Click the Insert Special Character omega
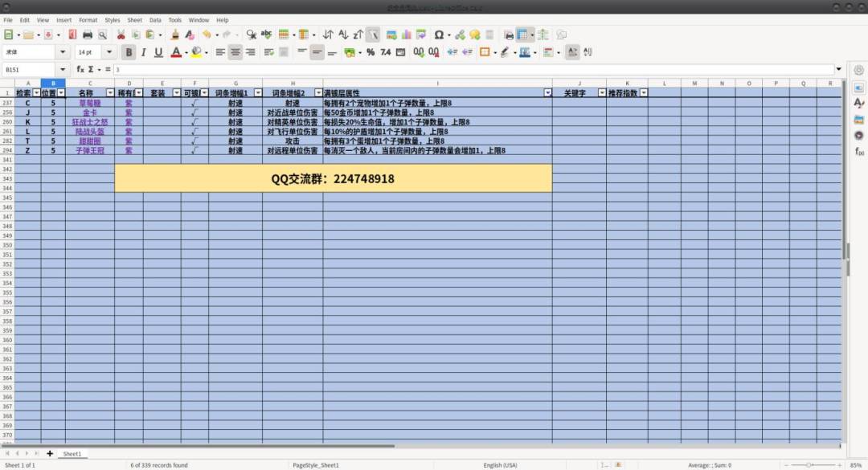868x470 pixels. click(439, 35)
